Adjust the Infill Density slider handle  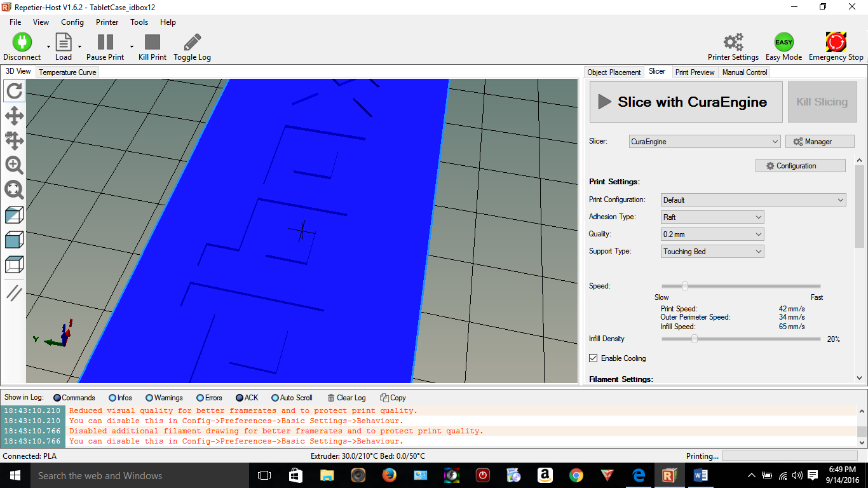(695, 339)
